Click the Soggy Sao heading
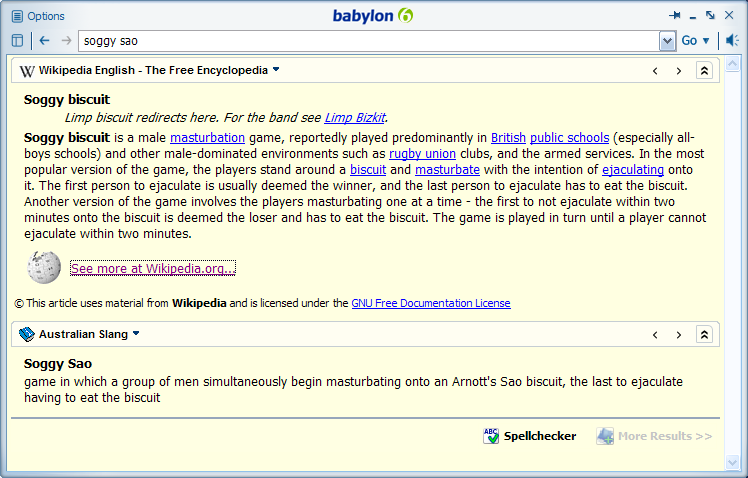This screenshot has width=748, height=478. (58, 364)
